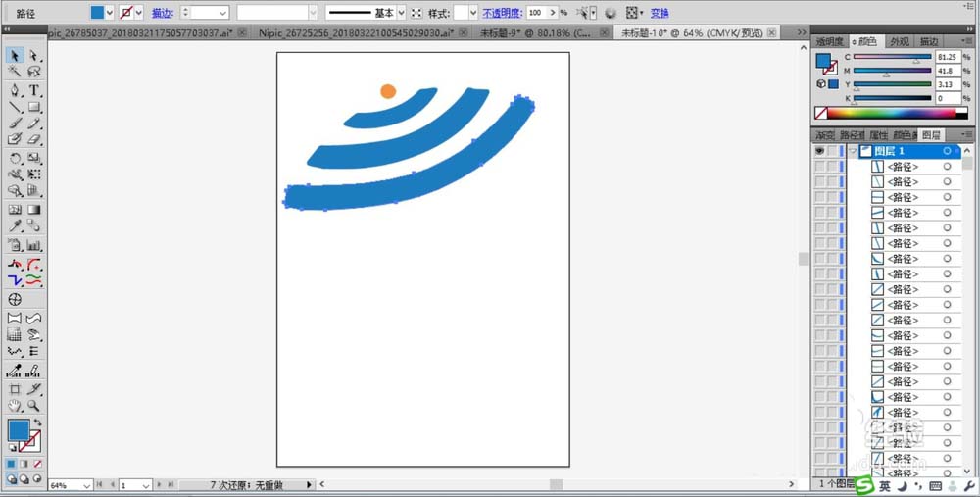Viewport: 980px width, 497px height.
Task: Select the Zoom magnifier tool
Action: click(x=33, y=406)
